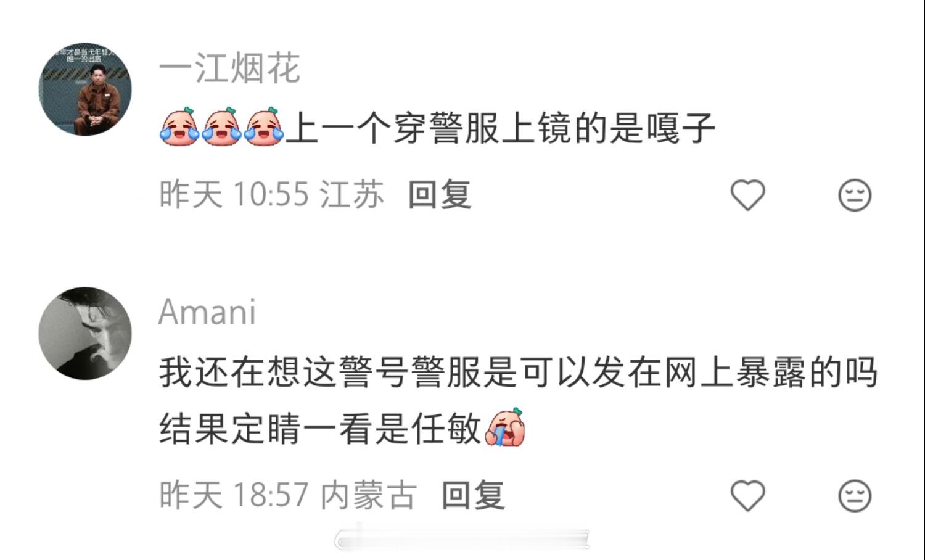
Task: Select the comment text 上一个穿警服上镜的是嘎子
Action: (x=501, y=128)
